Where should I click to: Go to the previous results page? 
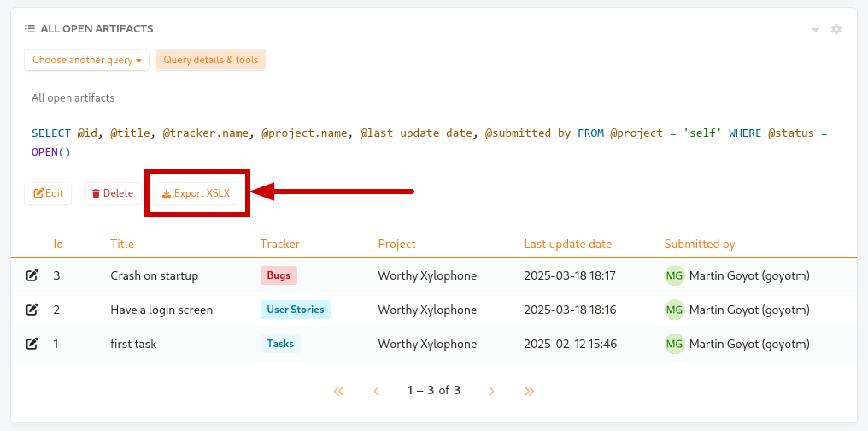[x=377, y=391]
